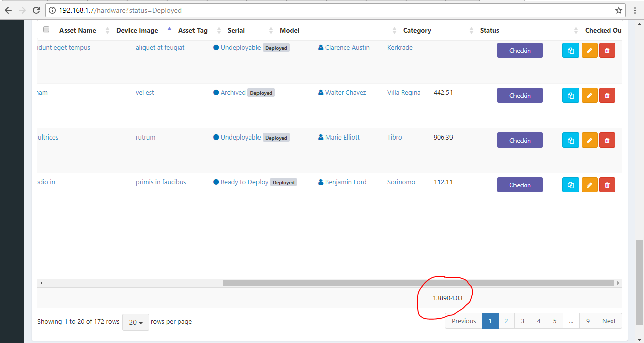Open the 'vel est' model link

145,92
